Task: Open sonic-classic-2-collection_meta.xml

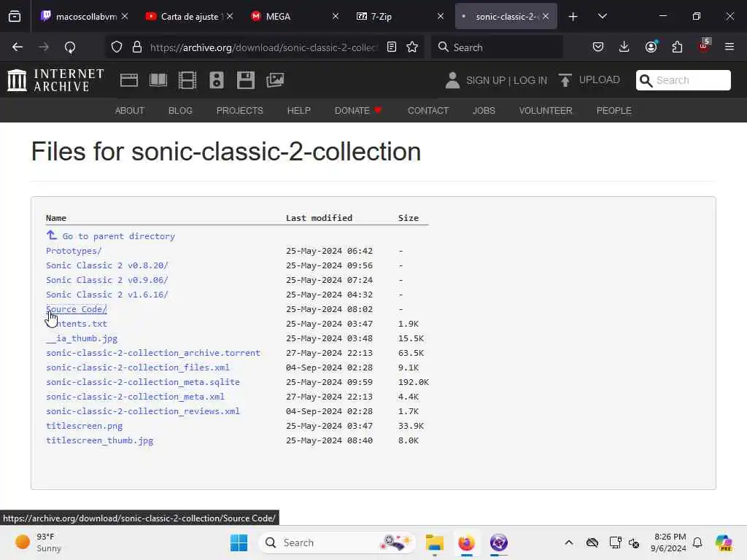Action: (x=135, y=397)
